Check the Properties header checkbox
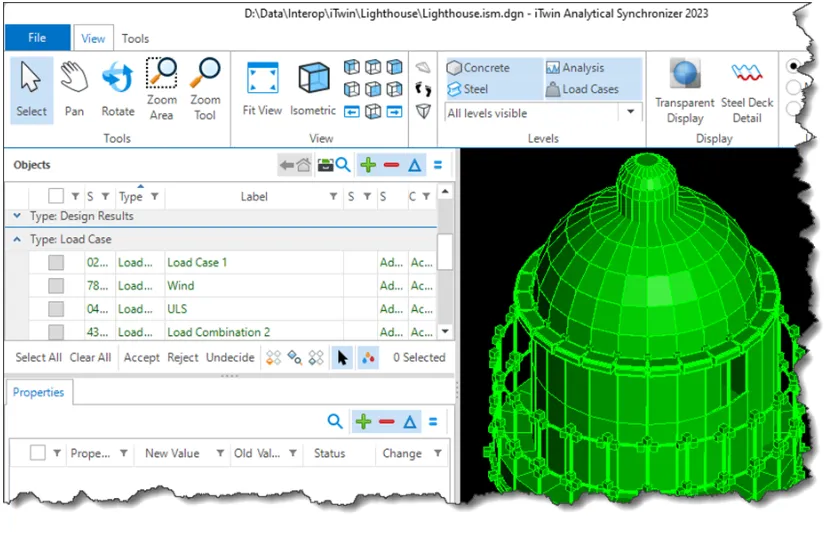The height and width of the screenshot is (536, 840). (38, 453)
